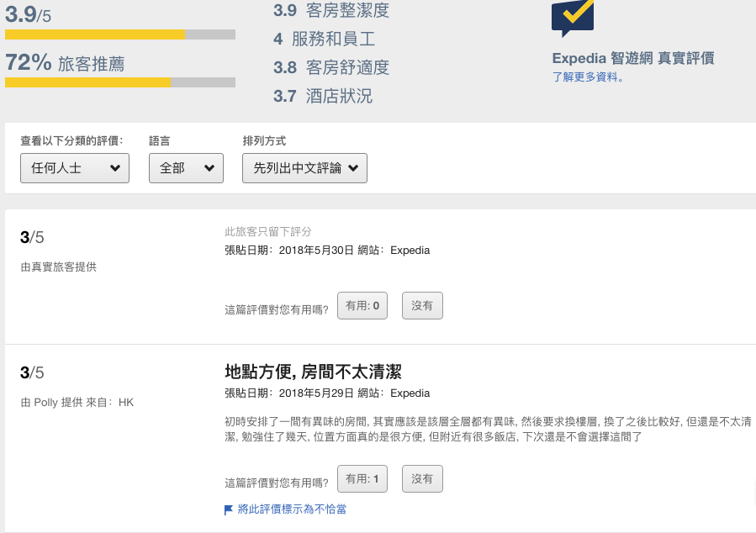
Task: Click the Expedia verified review checkmark icon
Action: (573, 17)
